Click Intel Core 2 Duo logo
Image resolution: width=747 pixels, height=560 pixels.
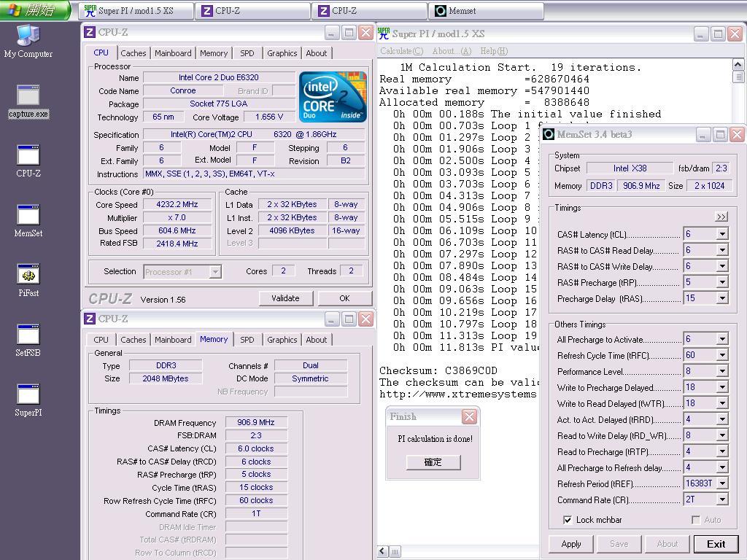pos(333,97)
